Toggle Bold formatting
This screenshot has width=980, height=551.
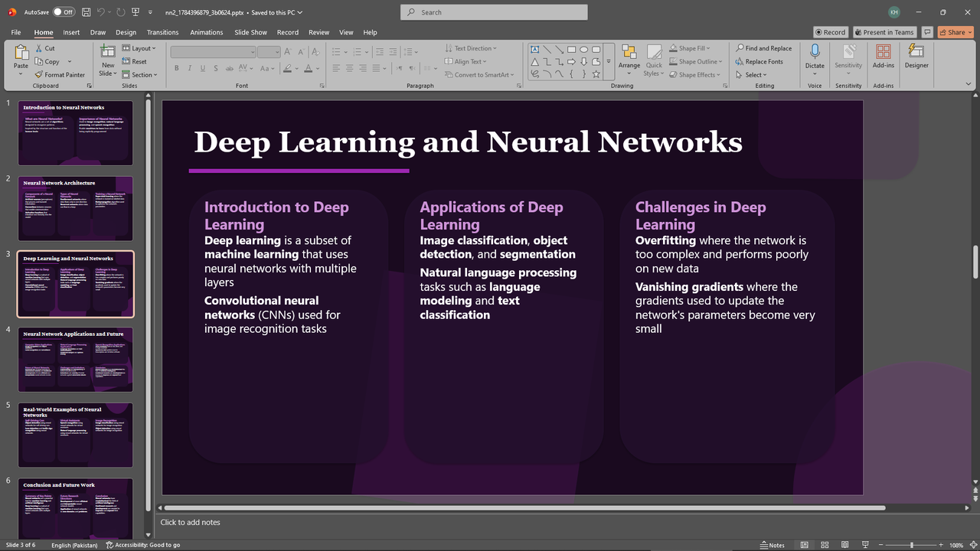(x=176, y=68)
